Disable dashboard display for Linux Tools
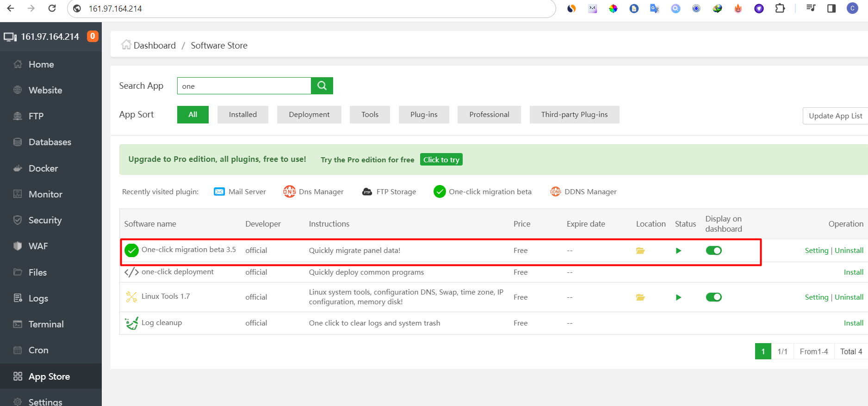Image resolution: width=868 pixels, height=406 pixels. [713, 297]
